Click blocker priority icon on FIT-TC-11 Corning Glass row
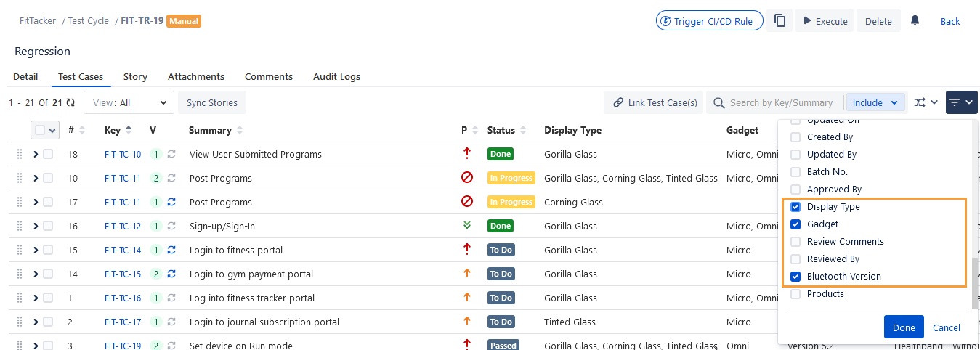 click(467, 202)
